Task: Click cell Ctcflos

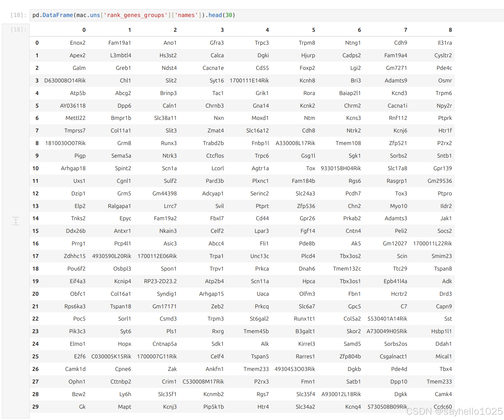Action: pyautogui.click(x=215, y=156)
